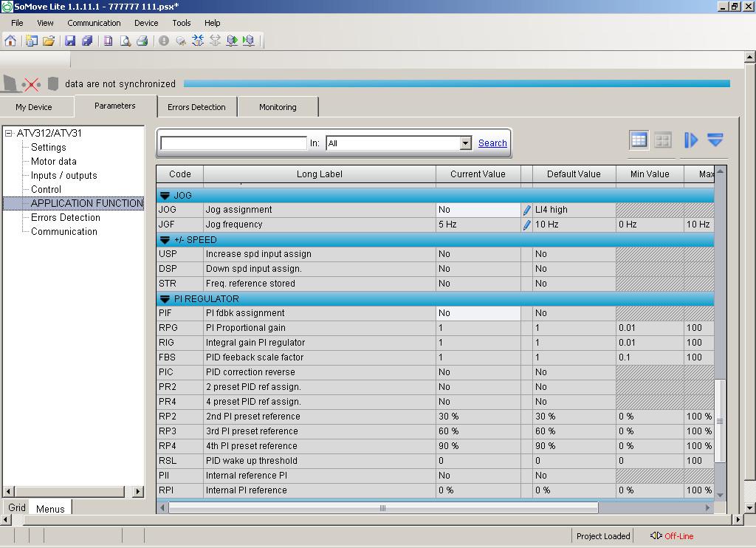Image resolution: width=756 pixels, height=548 pixels.
Task: Click the load from device icon
Action: click(x=232, y=41)
